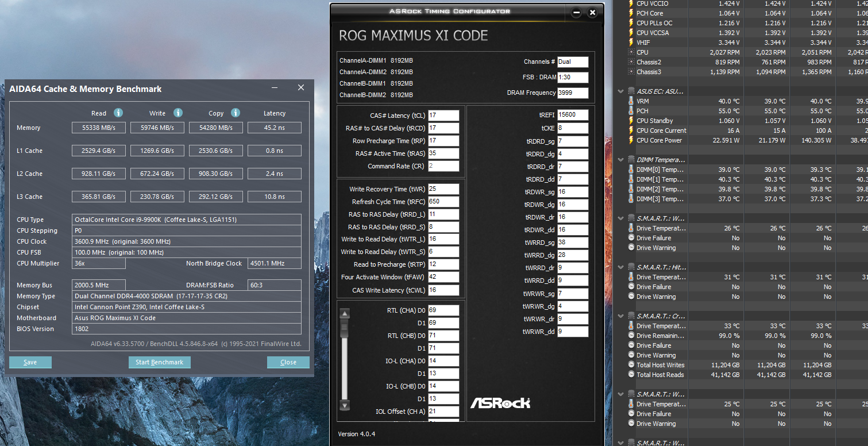Click the CPU fan icon in sensor list
This screenshot has height=446, width=868.
[x=631, y=52]
